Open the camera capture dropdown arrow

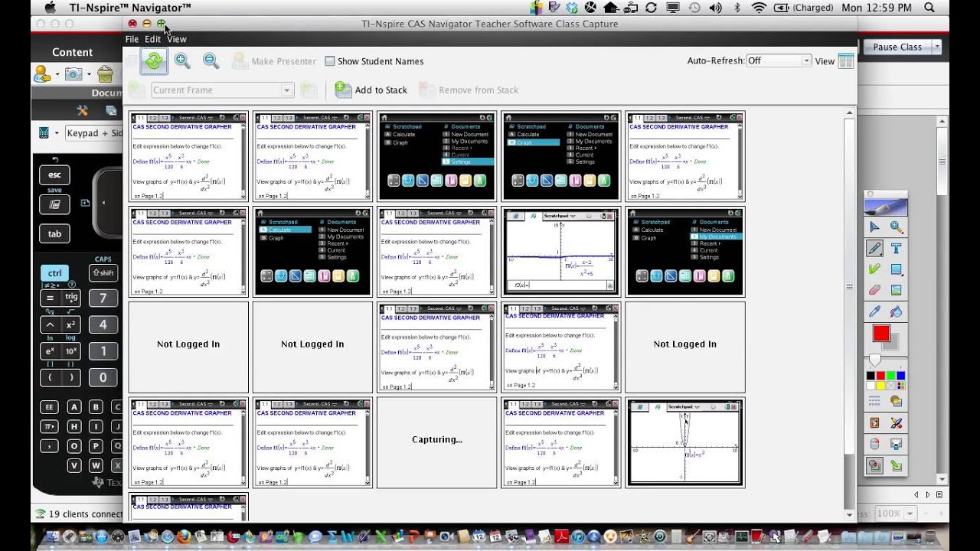click(89, 74)
